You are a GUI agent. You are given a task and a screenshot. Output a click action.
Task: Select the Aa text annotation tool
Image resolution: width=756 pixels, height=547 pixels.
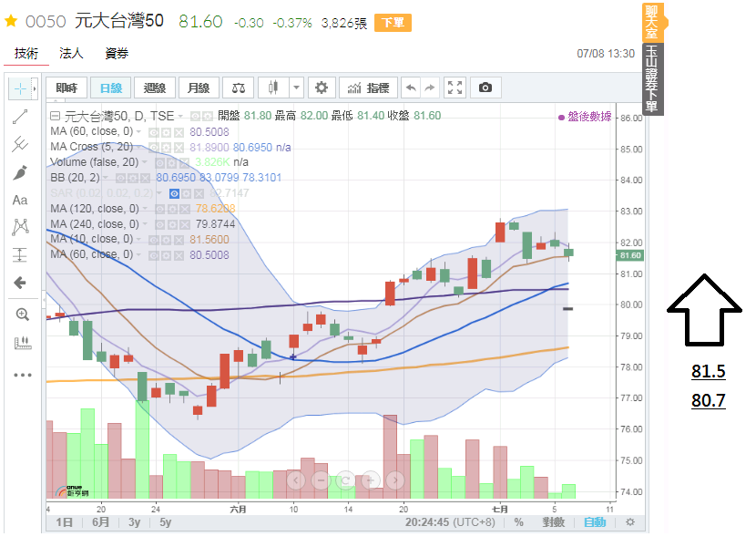(20, 200)
